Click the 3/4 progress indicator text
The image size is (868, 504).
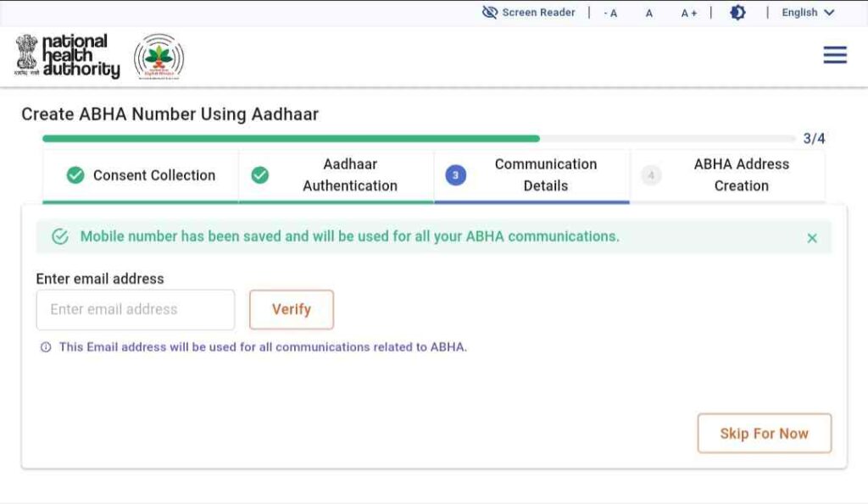click(815, 138)
